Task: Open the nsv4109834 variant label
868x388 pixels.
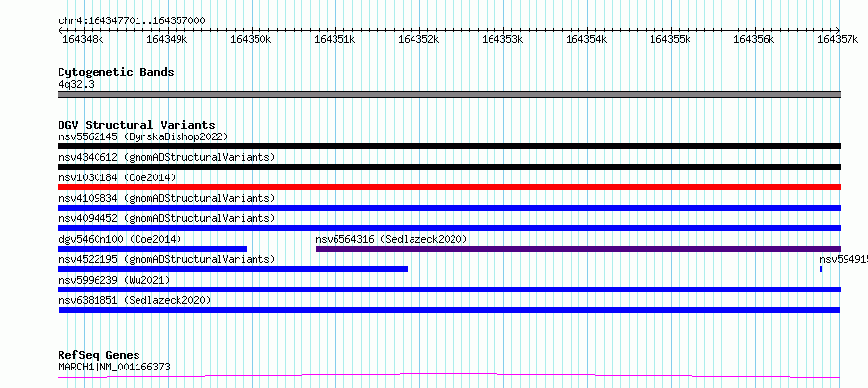Action: pyautogui.click(x=167, y=198)
